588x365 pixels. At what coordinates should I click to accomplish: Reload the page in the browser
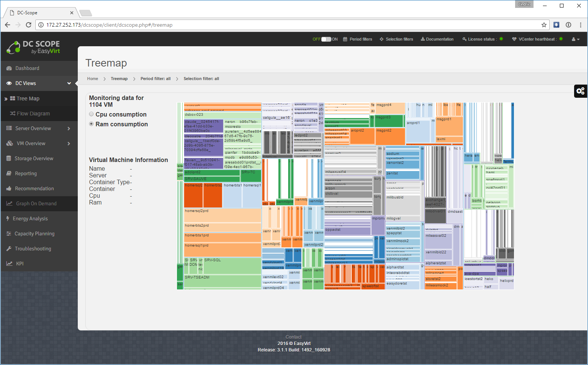click(x=29, y=25)
